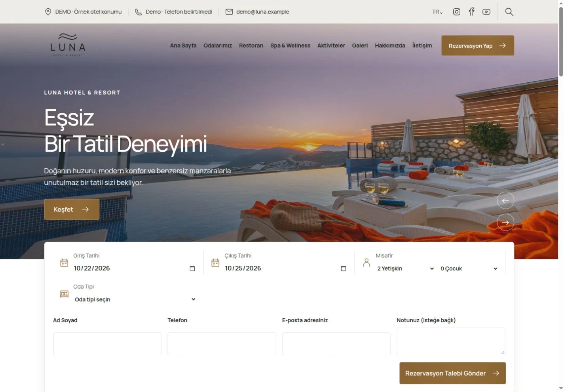Click the Giriş Tarihi date value 10/22/2026
The height and width of the screenshot is (392, 564).
92,268
